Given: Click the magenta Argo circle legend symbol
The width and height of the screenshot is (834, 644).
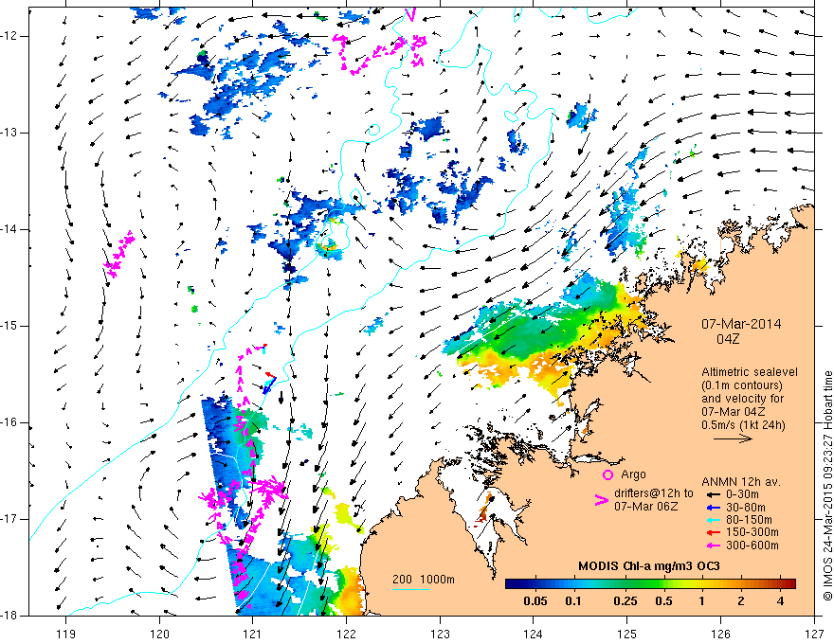Looking at the screenshot, I should pos(607,474).
